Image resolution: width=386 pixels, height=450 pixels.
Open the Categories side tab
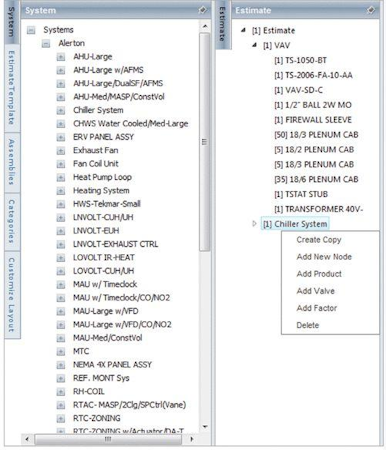tap(12, 221)
